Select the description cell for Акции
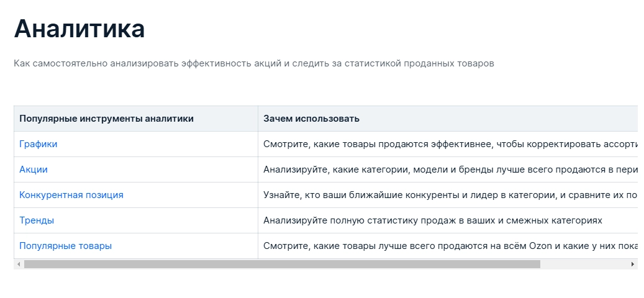The image size is (644, 298). click(x=447, y=169)
